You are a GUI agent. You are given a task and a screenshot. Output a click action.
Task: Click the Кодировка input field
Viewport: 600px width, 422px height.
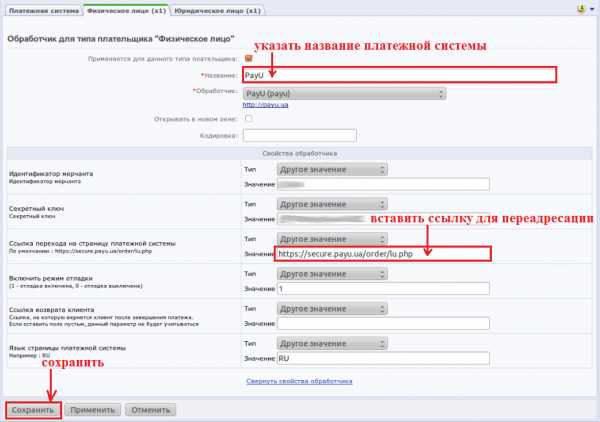(300, 135)
